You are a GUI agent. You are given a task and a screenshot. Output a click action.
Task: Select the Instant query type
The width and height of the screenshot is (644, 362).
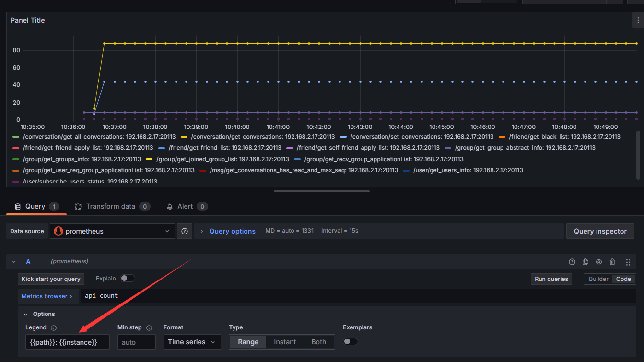coord(285,342)
